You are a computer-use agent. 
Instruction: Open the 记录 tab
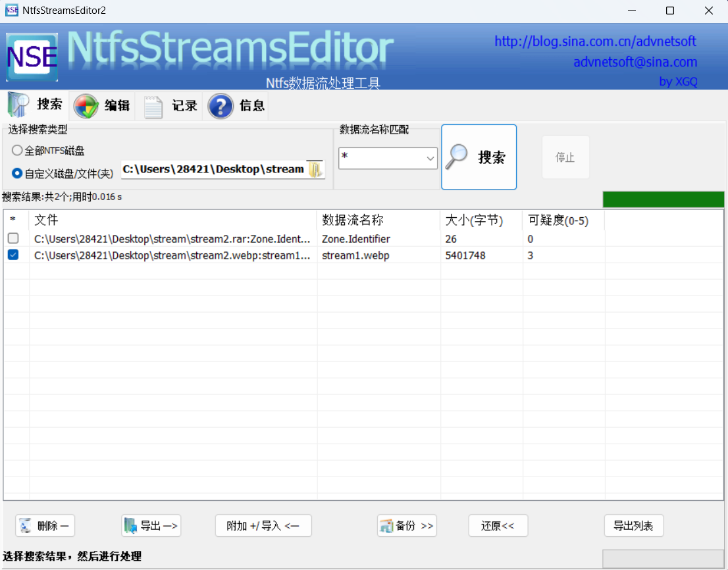click(x=170, y=106)
